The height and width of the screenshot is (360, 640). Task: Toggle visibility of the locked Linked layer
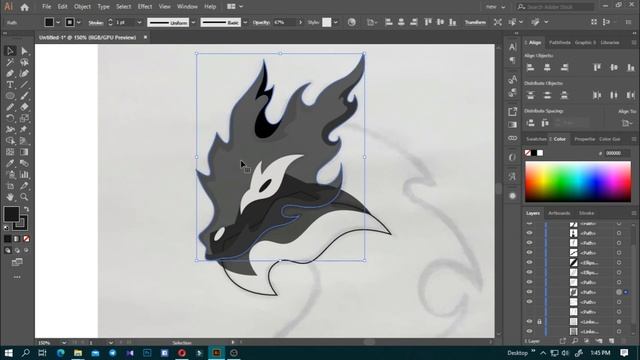tap(529, 322)
